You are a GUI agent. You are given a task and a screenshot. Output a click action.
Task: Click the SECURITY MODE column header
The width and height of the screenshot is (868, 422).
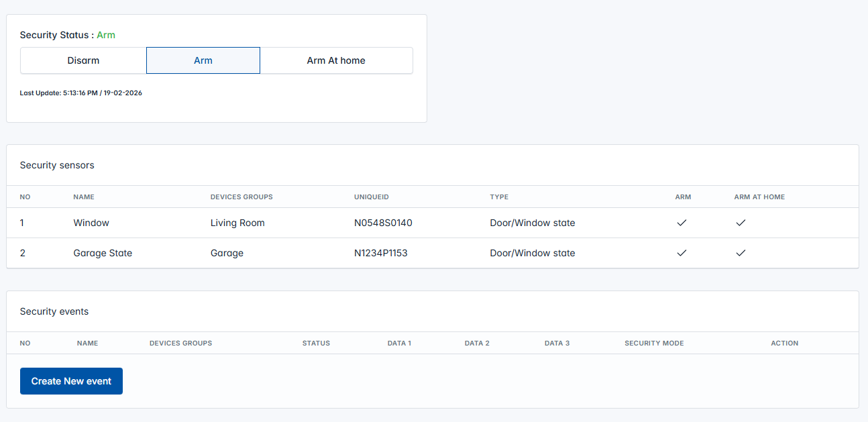(x=654, y=344)
